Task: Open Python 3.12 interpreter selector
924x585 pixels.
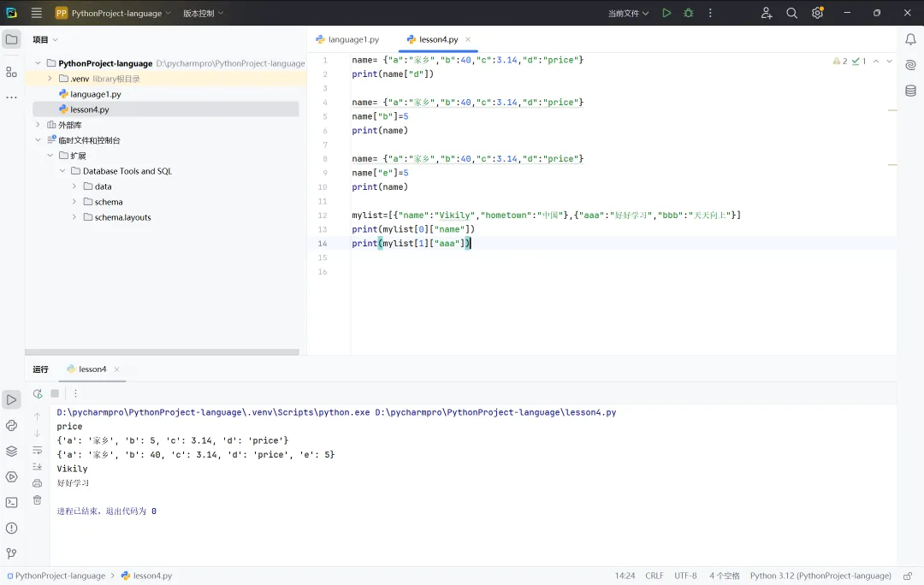Action: click(x=820, y=576)
